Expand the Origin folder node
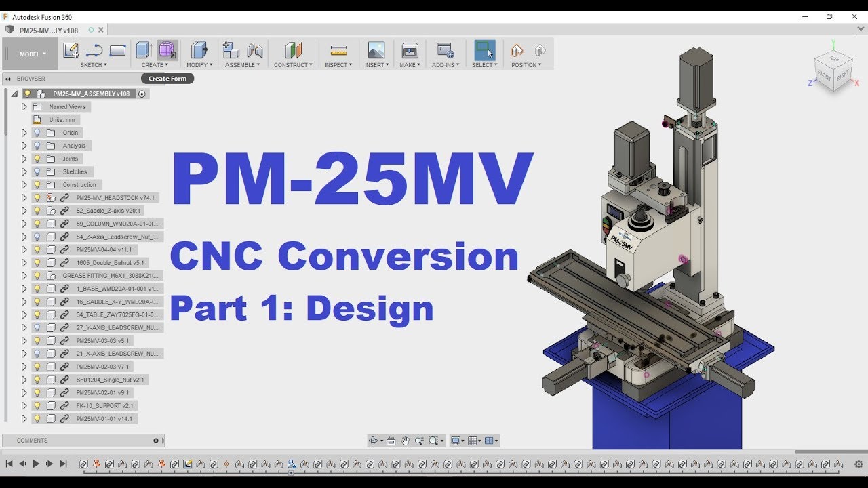The image size is (868, 488). click(x=24, y=133)
